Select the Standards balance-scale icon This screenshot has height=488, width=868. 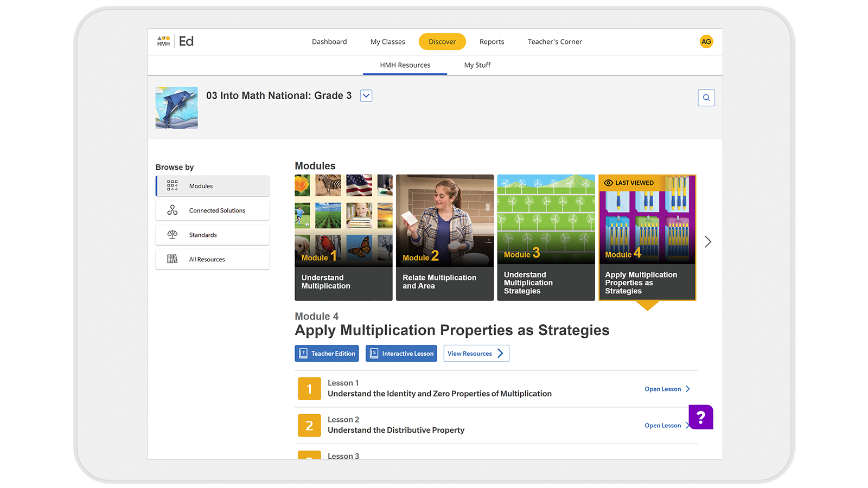tap(171, 234)
